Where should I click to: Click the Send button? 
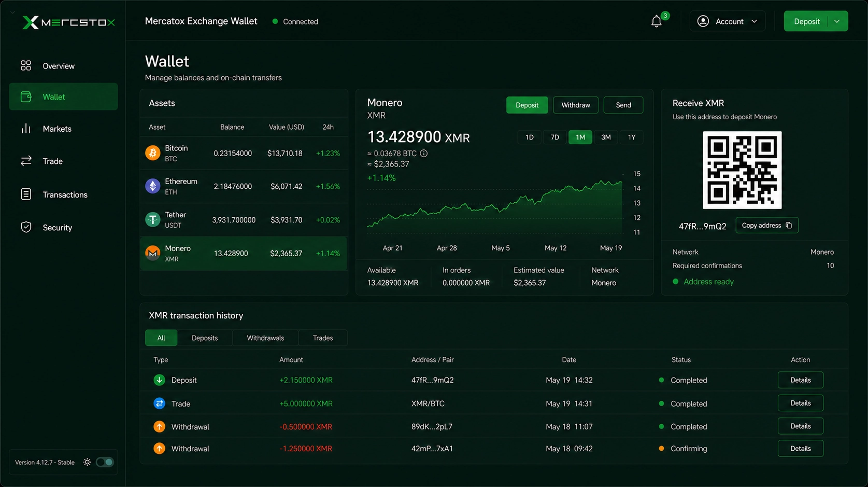point(623,105)
